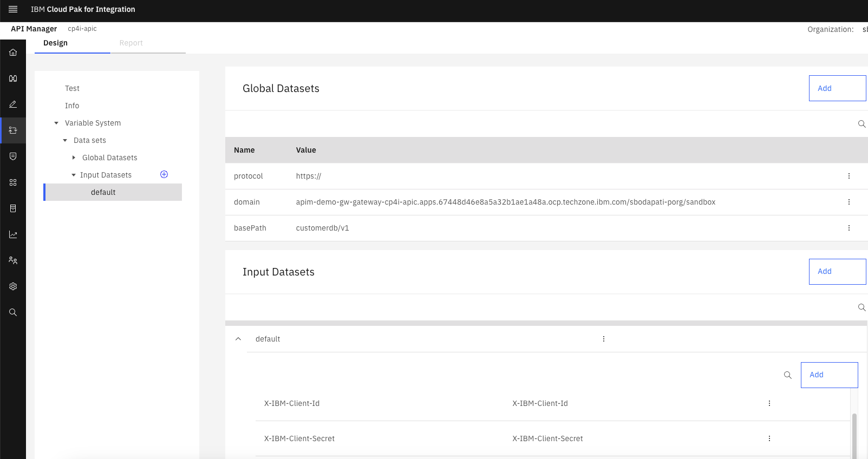
Task: Add a new Global Dataset
Action: (837, 88)
